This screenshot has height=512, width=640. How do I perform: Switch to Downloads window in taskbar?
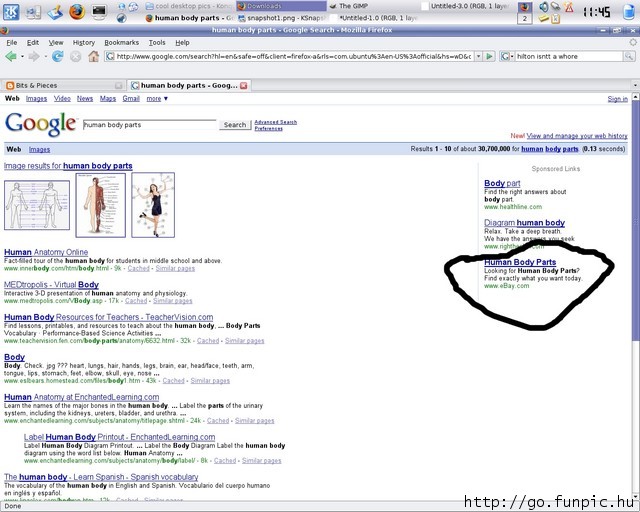(x=282, y=6)
